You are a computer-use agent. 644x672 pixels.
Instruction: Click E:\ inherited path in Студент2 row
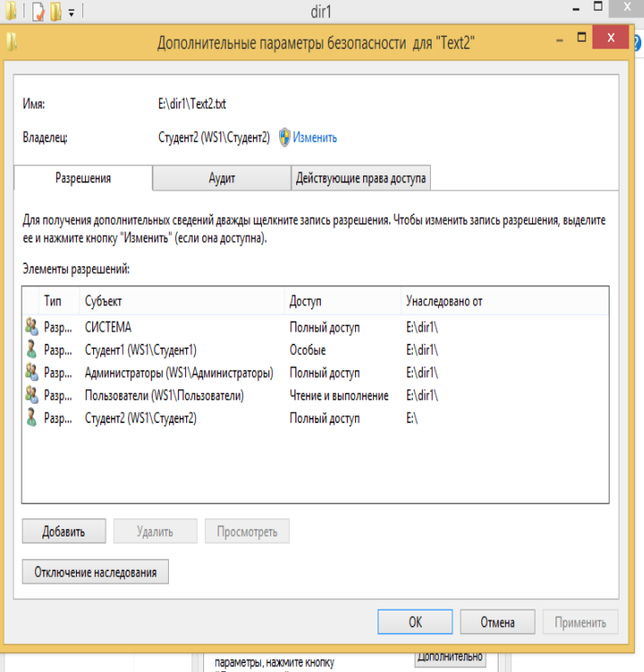pos(412,418)
